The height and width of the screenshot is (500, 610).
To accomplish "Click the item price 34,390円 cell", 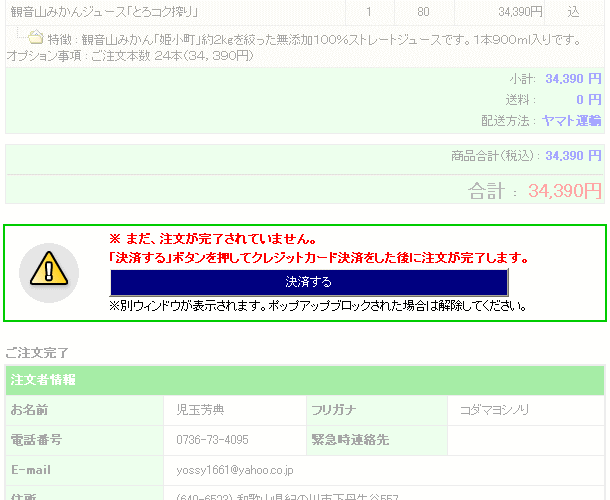I will pos(499,12).
